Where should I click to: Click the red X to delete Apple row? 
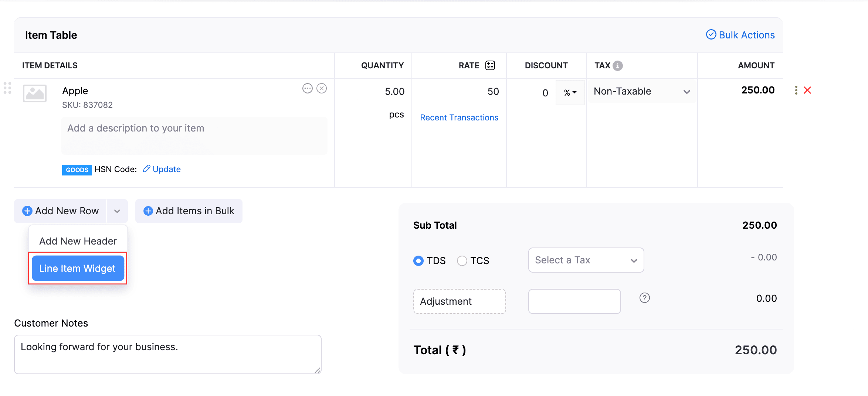807,90
